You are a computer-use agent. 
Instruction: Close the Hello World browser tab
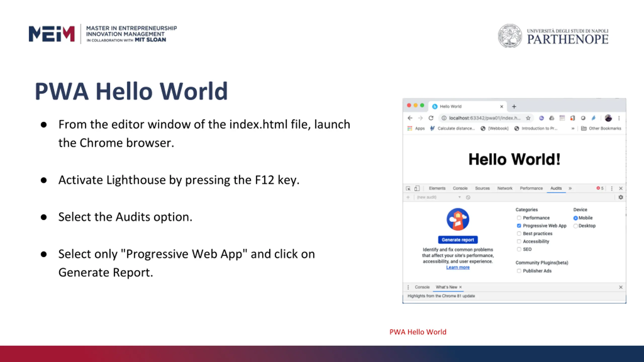502,107
